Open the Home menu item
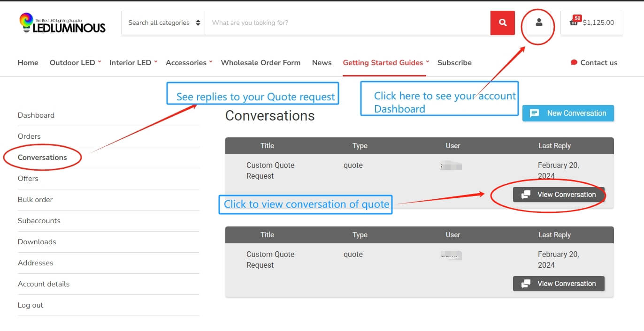644x331 pixels. coord(28,62)
